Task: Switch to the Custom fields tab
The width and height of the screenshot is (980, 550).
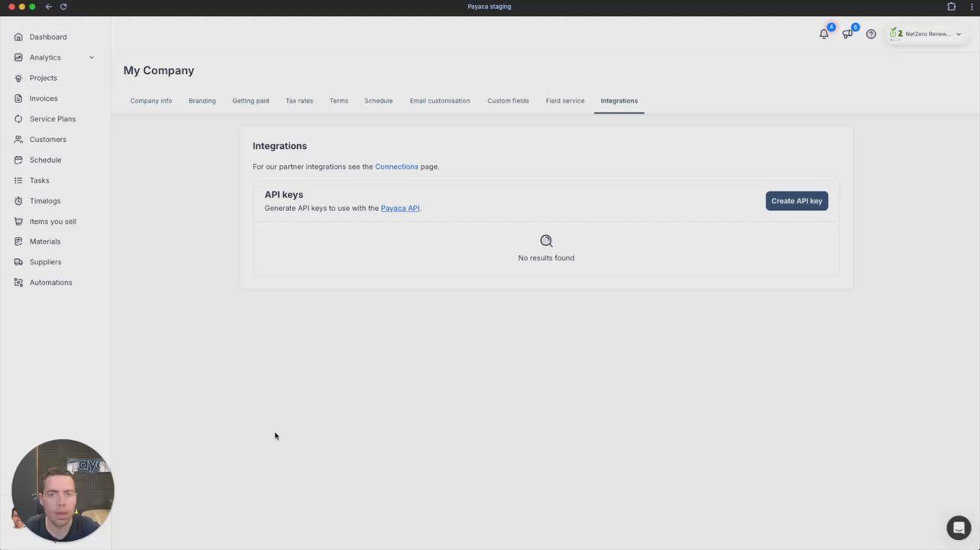Action: [508, 101]
